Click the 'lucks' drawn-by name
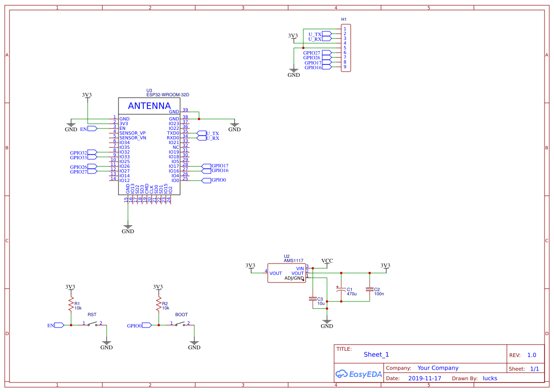The width and height of the screenshot is (554, 392). pos(490,378)
